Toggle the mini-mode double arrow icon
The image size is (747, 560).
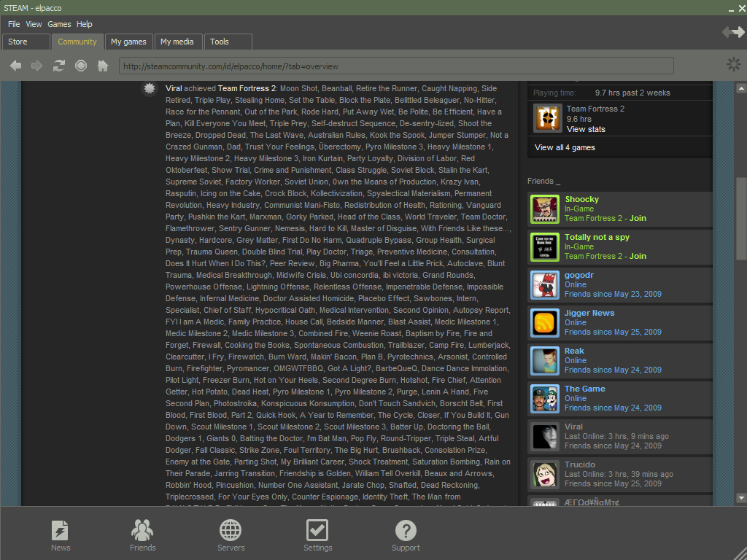coord(733,32)
